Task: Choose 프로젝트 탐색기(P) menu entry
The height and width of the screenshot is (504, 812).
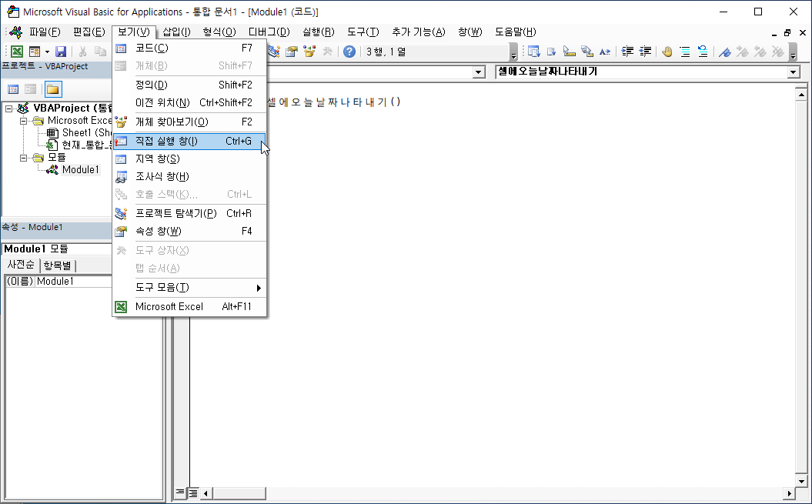Action: 189,213
